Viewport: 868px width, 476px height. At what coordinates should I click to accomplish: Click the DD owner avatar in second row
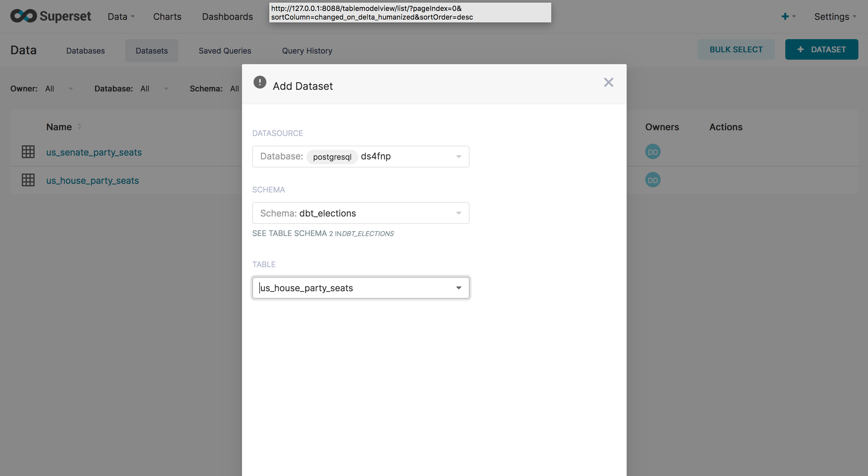coord(652,180)
